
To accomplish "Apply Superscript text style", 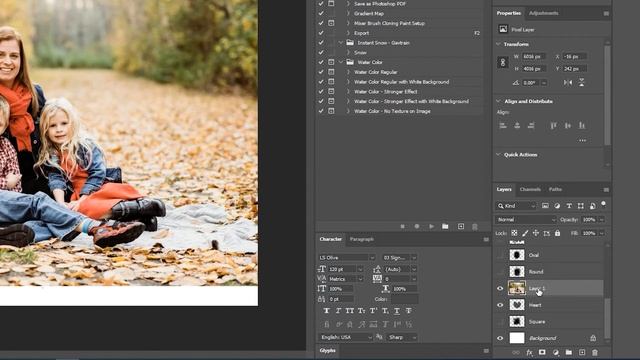I will (x=373, y=311).
